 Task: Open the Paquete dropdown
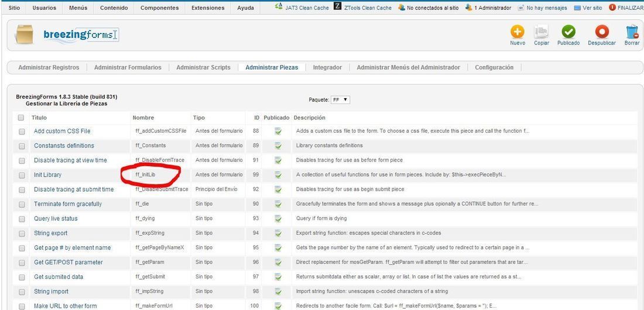340,100
